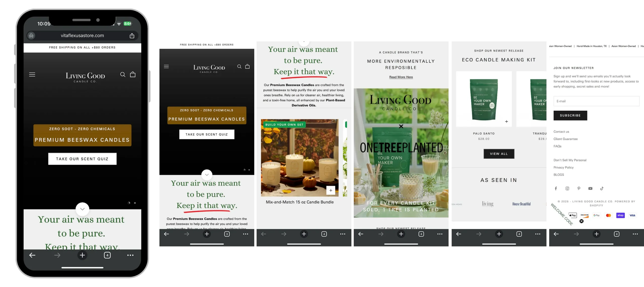Open tabs counter in phone browser bar
Image resolution: width=644 pixels, height=287 pixels.
(107, 255)
